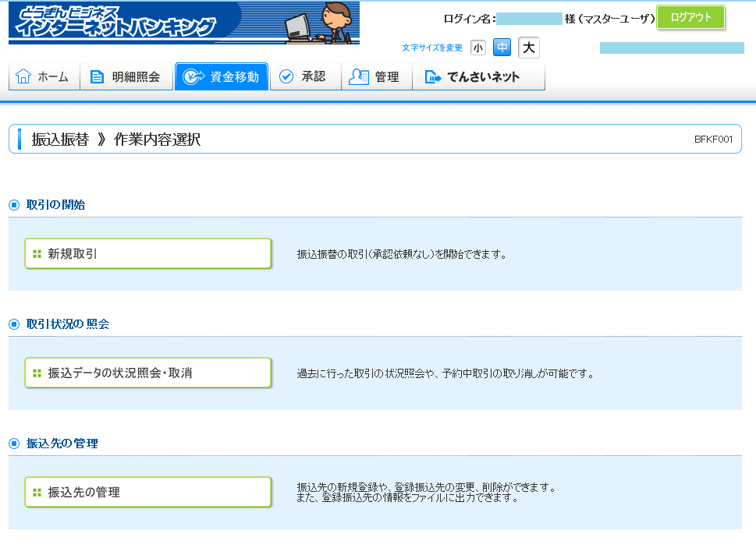Open the 明細照会 tab
Image resolution: width=756 pixels, height=548 pixels.
click(126, 77)
